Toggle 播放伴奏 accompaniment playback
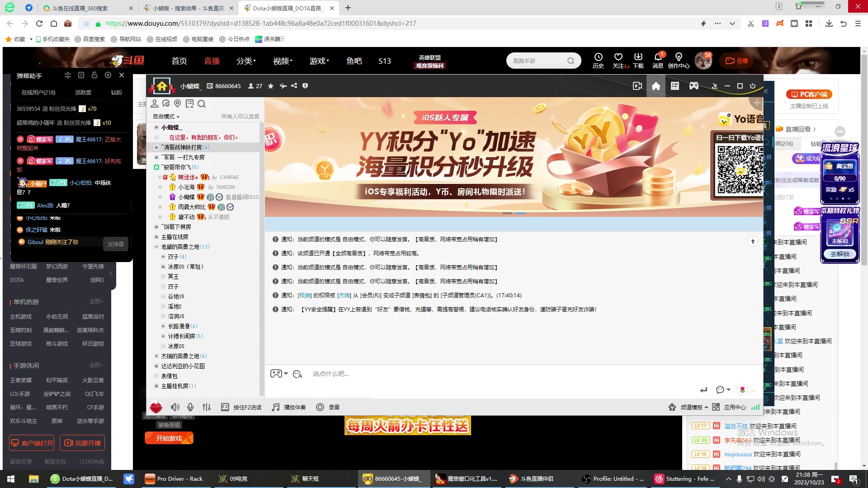The height and width of the screenshot is (488, 868). coord(288,407)
